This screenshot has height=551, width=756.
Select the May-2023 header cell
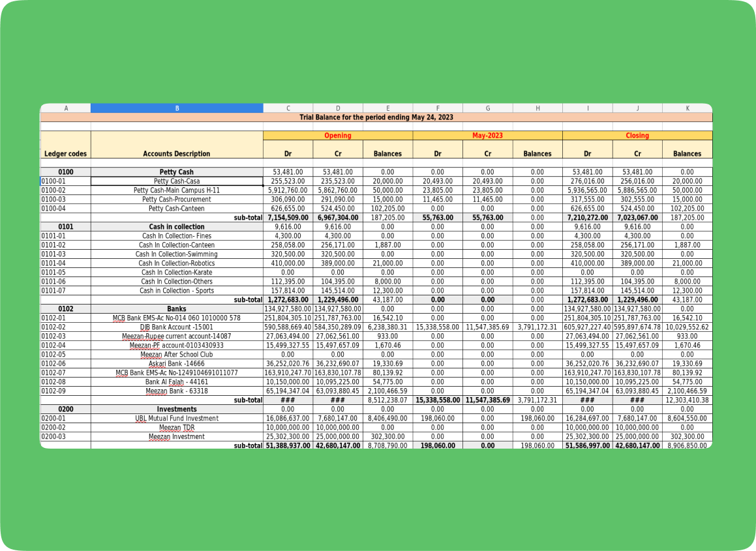(487, 136)
